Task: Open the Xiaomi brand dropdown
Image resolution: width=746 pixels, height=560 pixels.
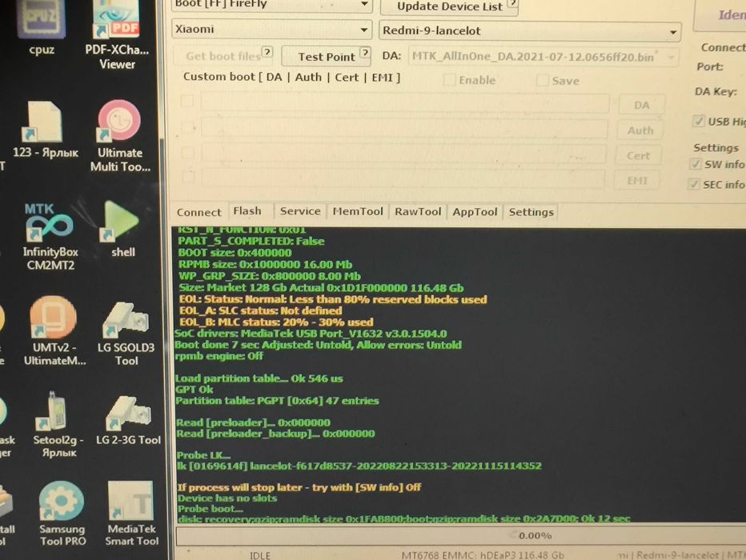Action: [x=364, y=30]
